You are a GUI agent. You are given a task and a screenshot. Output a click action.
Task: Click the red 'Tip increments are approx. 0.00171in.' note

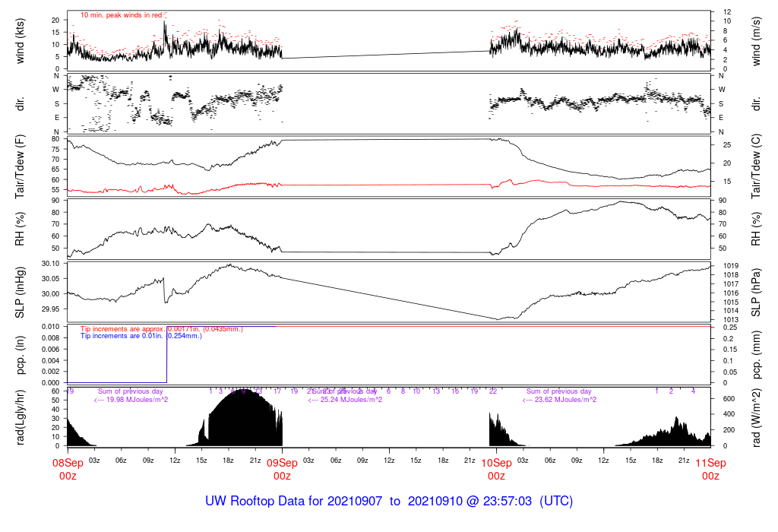point(162,329)
